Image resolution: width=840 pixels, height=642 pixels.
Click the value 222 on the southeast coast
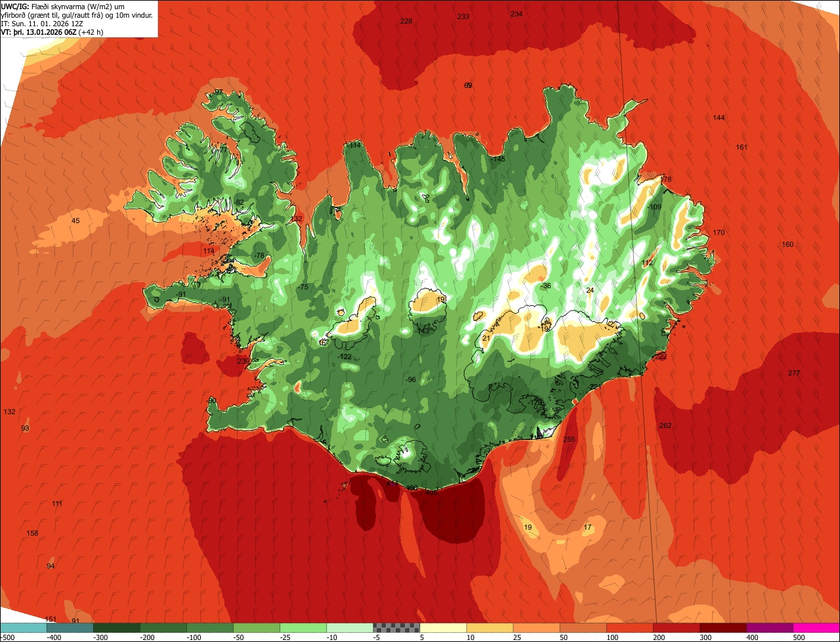tap(661, 356)
